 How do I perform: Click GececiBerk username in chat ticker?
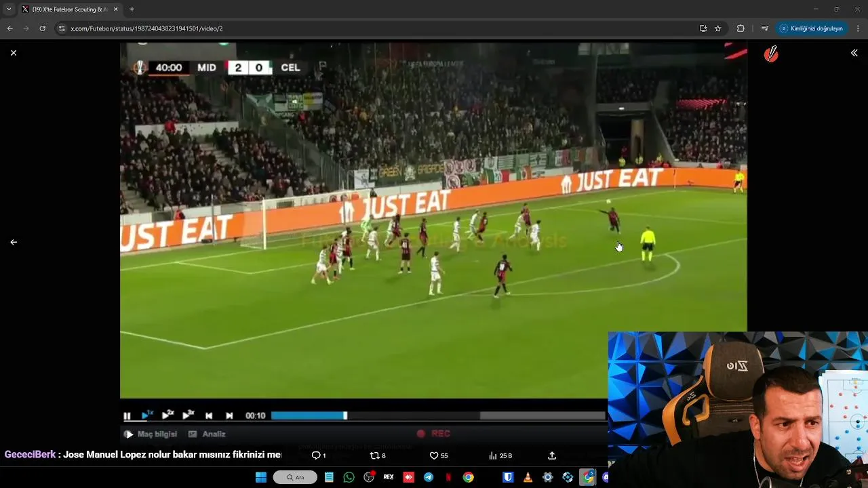pos(30,455)
